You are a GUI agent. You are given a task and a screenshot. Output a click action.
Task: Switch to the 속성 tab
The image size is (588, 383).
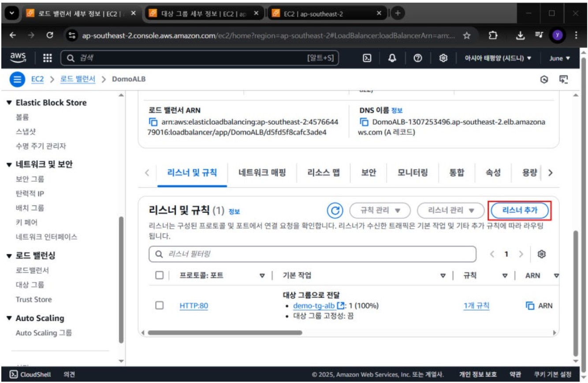(493, 173)
